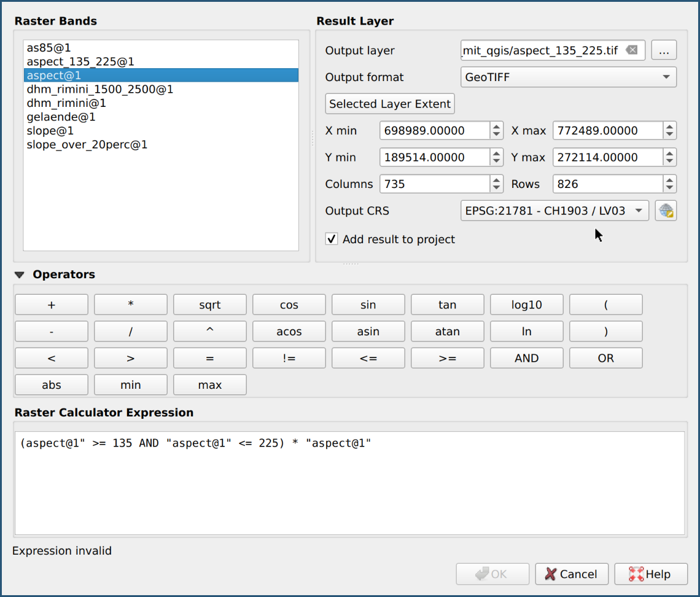Toggle Add result to project checkbox
Image resolution: width=700 pixels, height=597 pixels.
click(332, 239)
